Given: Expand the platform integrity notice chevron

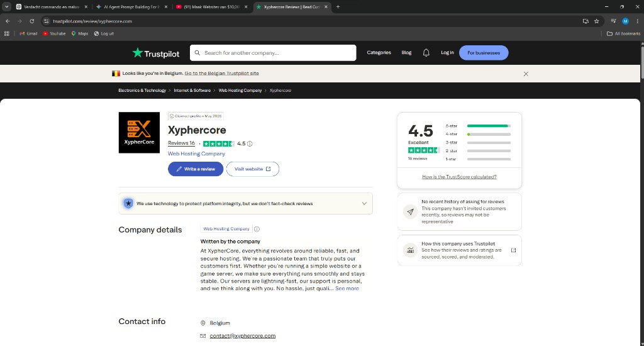Looking at the screenshot, I should (364, 203).
